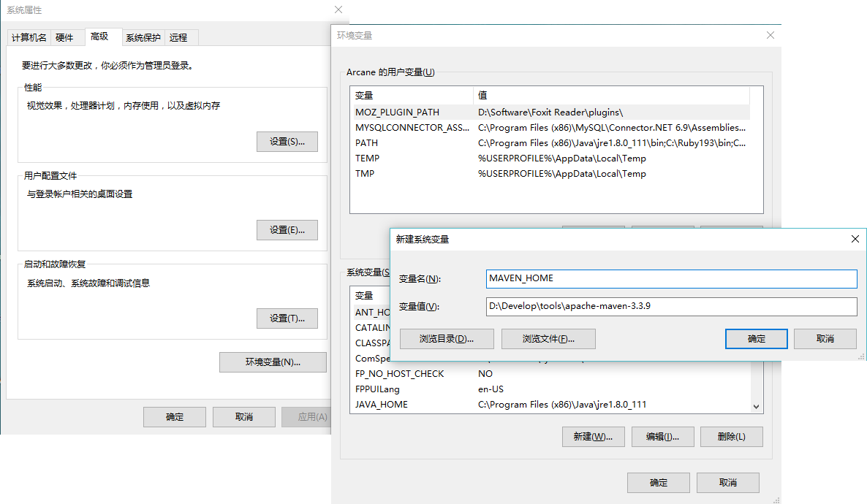
Task: Cancel the new system variable dialog
Action: 825,339
